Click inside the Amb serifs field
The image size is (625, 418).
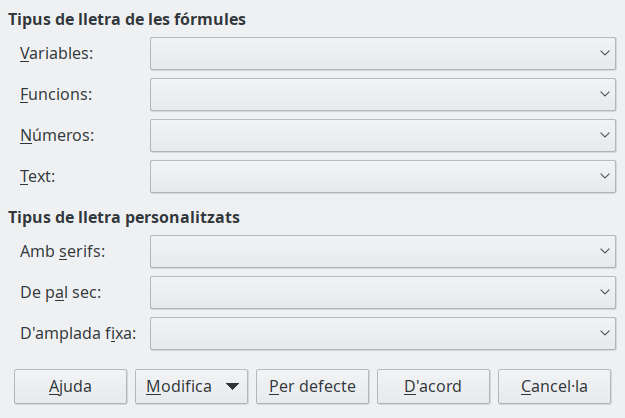click(x=372, y=251)
